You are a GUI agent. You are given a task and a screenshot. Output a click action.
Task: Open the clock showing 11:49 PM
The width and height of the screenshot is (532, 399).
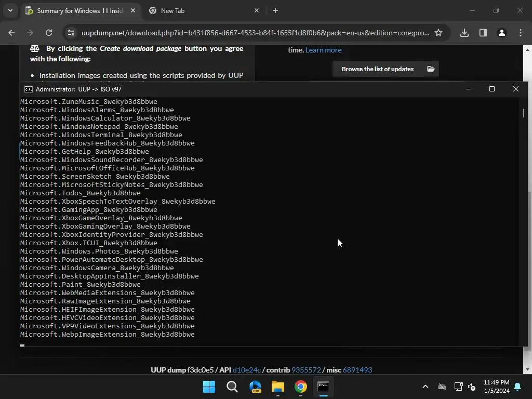pyautogui.click(x=496, y=387)
